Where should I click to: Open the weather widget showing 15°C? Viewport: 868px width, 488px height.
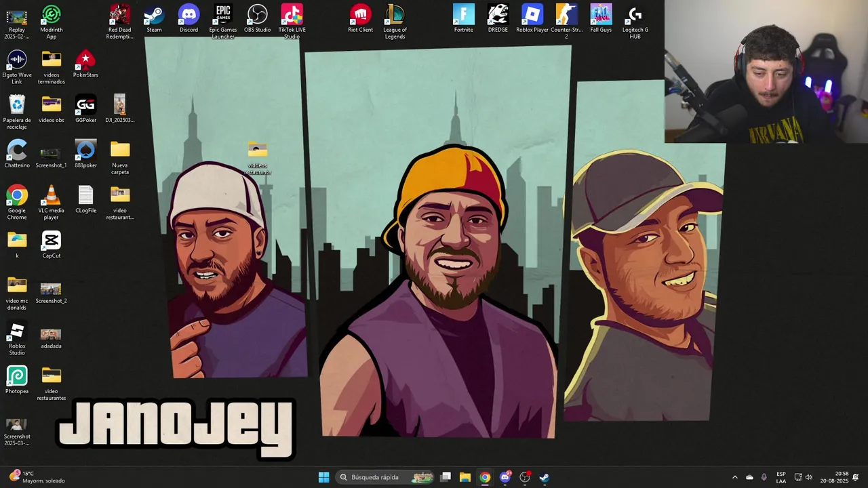(37, 477)
